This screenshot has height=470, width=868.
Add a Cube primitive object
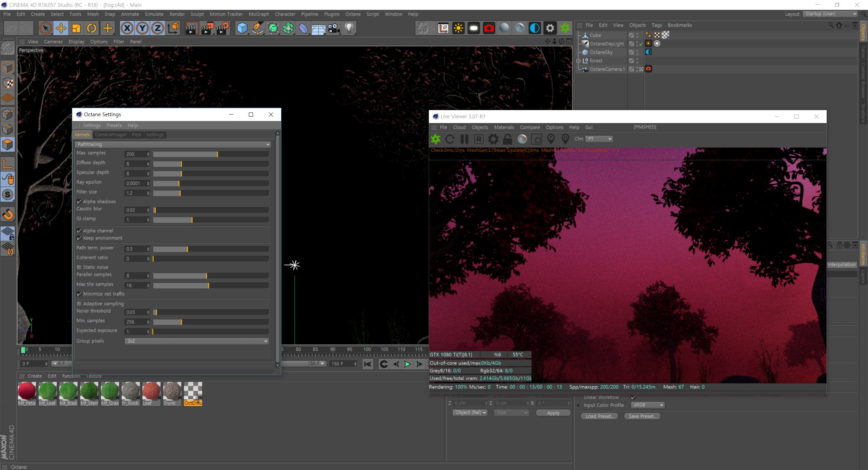tap(242, 28)
